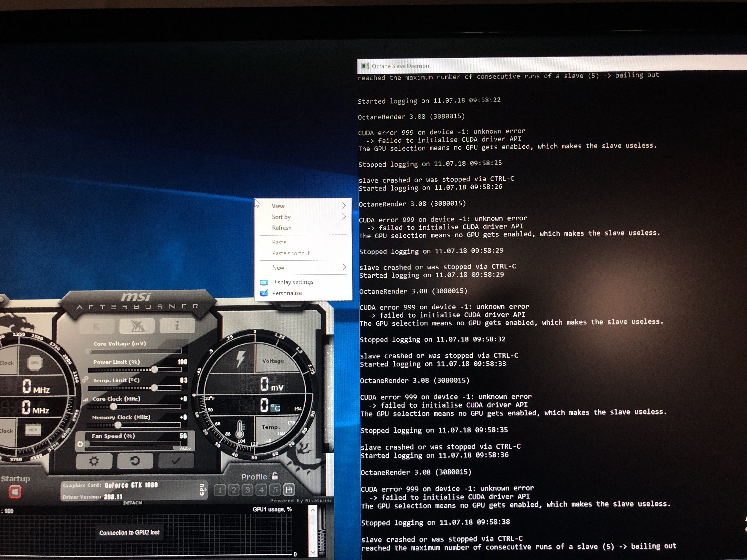Apply settings with the checkmark button
Viewport: 747px width, 560px height.
point(176,461)
